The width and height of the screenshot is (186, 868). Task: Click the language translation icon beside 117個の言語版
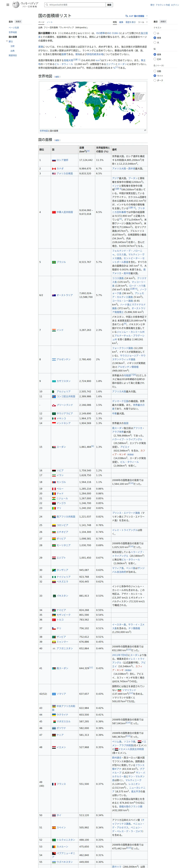click(127, 16)
